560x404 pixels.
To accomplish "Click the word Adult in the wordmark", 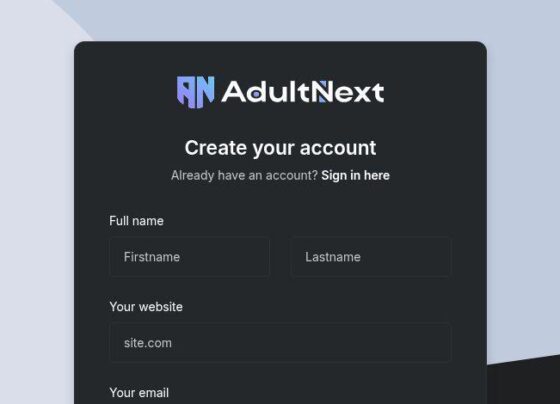I will tap(266, 91).
